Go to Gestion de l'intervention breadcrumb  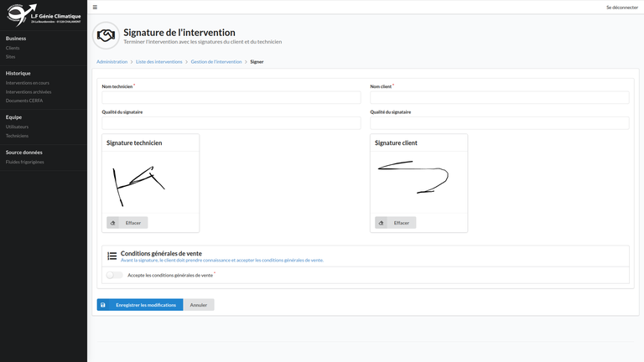coord(216,61)
